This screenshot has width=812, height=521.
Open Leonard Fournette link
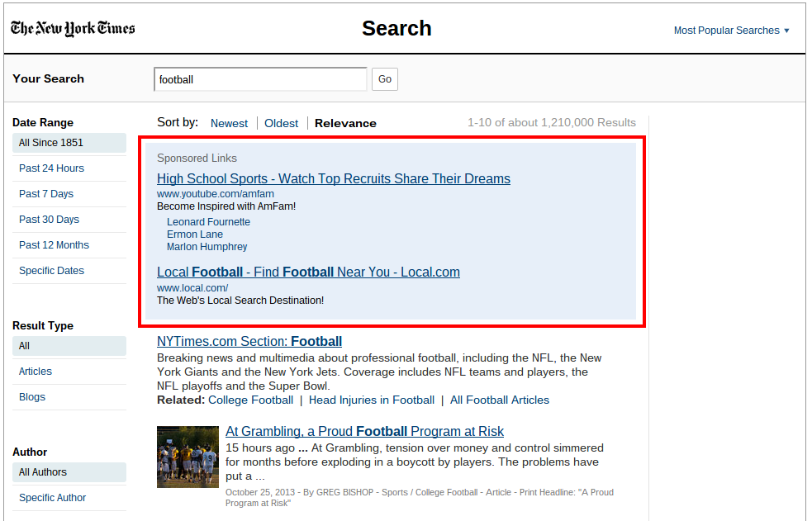pos(208,222)
